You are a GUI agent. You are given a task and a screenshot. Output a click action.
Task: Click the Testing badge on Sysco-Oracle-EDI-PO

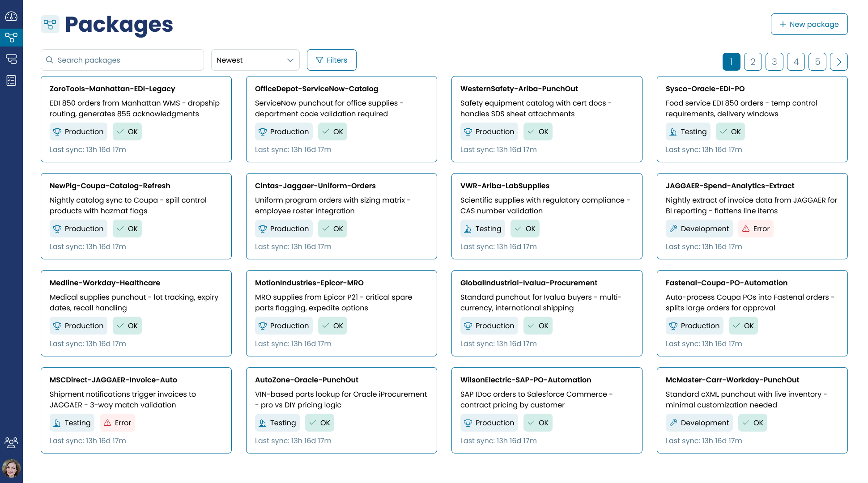tap(688, 131)
